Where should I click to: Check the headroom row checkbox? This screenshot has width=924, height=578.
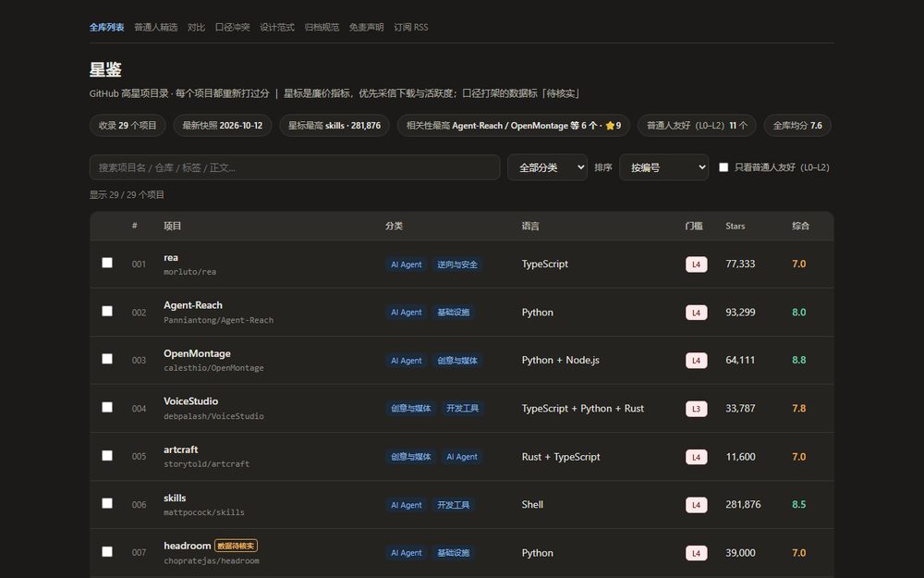[106, 552]
